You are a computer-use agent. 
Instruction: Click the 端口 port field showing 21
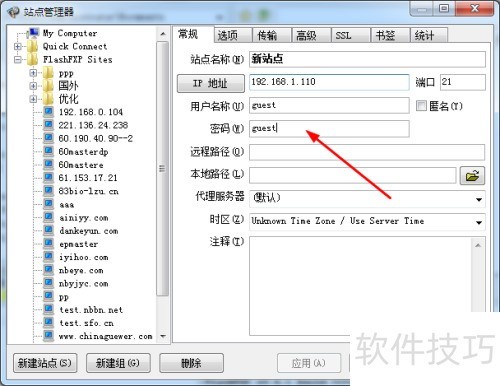pyautogui.click(x=463, y=82)
